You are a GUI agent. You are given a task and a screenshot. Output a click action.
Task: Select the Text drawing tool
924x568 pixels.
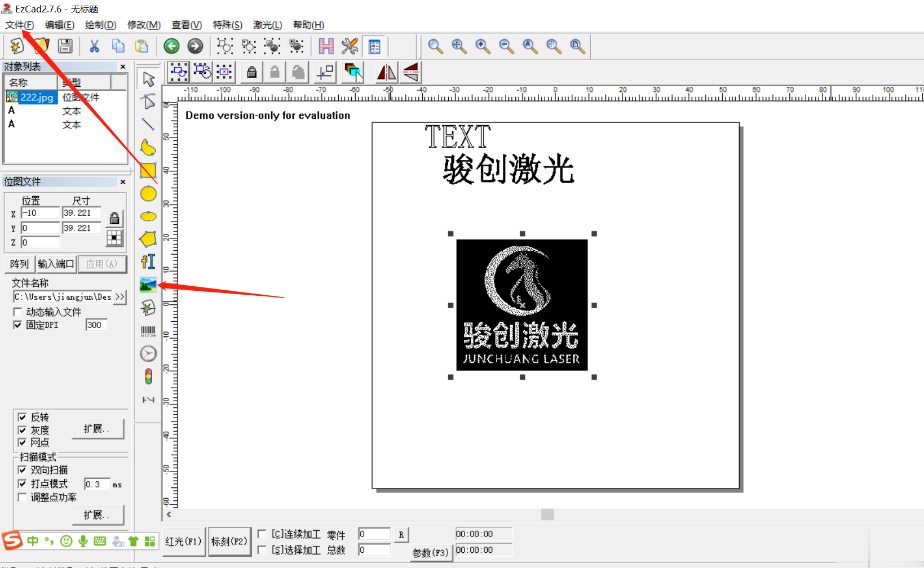(x=148, y=261)
